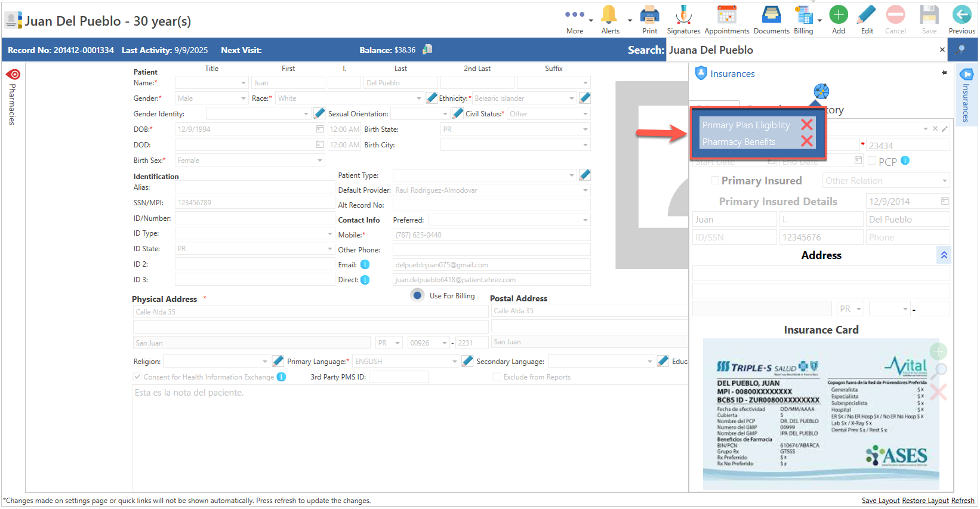Open the Documents toolbar icon
This screenshot has height=509, width=980.
[771, 20]
